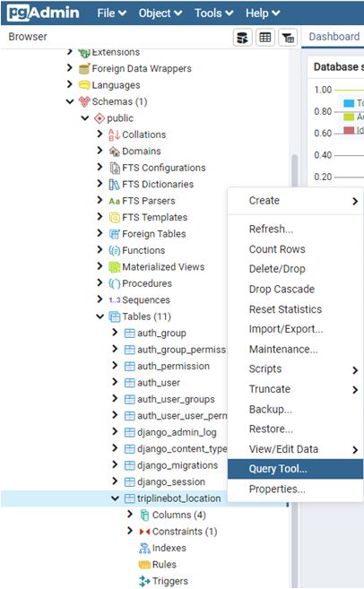Switch to the Dashboard tab

[x=334, y=37]
